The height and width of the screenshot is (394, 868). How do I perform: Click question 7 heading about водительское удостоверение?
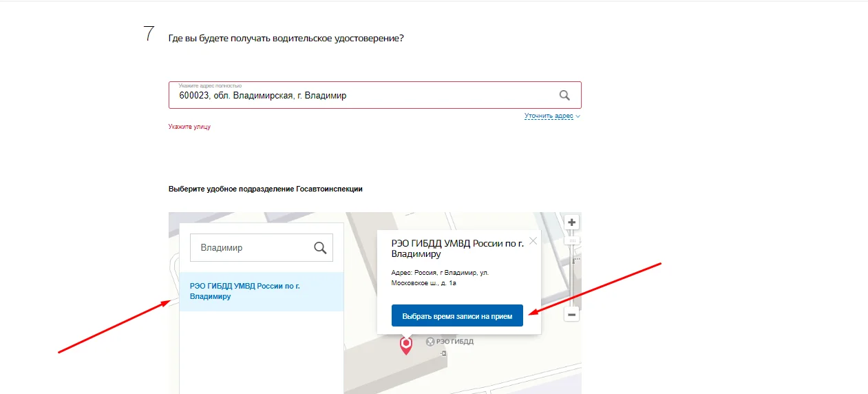[286, 38]
